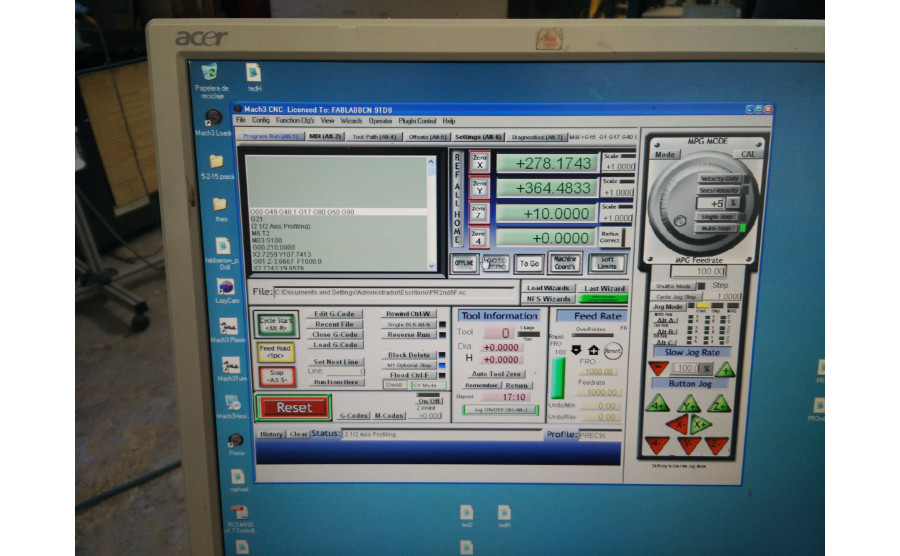This screenshot has height=556, width=900.
Task: Jog the X axis positive with X+ arrow
Action: tap(700, 425)
